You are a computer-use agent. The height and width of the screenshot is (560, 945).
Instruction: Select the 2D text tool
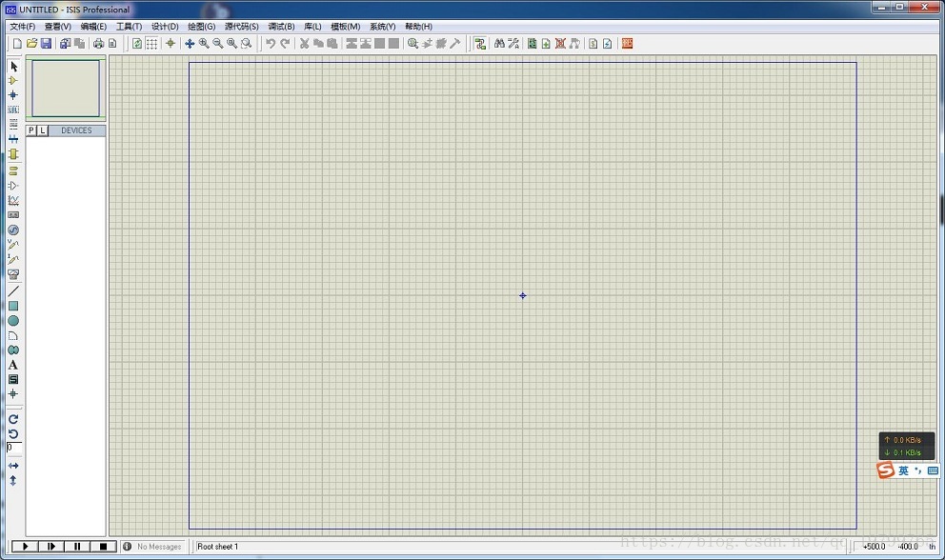click(x=13, y=365)
